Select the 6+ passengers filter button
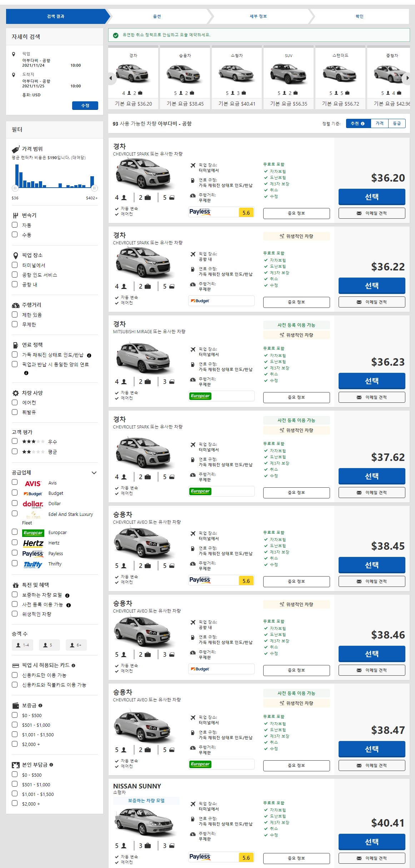The height and width of the screenshot is (868, 415). coord(76,645)
